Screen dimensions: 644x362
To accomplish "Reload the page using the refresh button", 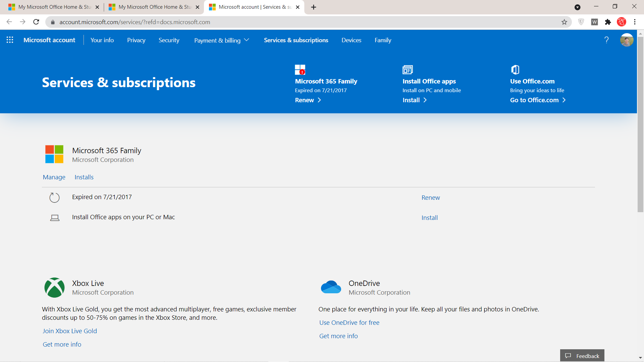I will coord(36,22).
